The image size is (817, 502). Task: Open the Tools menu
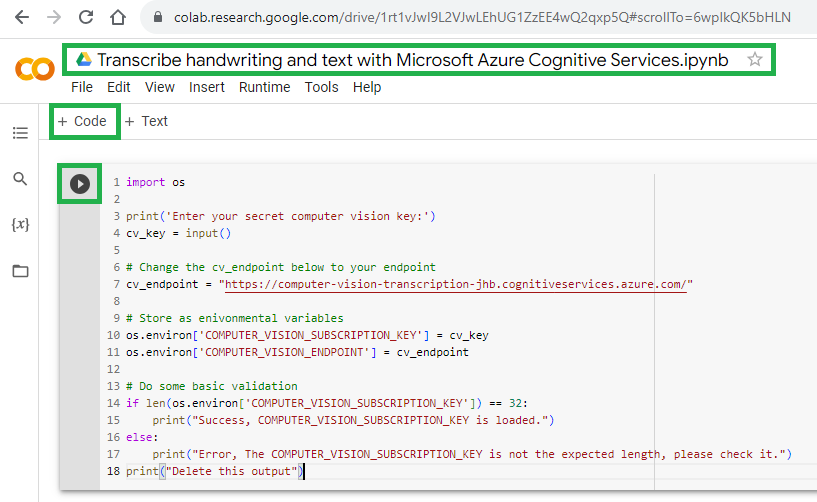321,87
